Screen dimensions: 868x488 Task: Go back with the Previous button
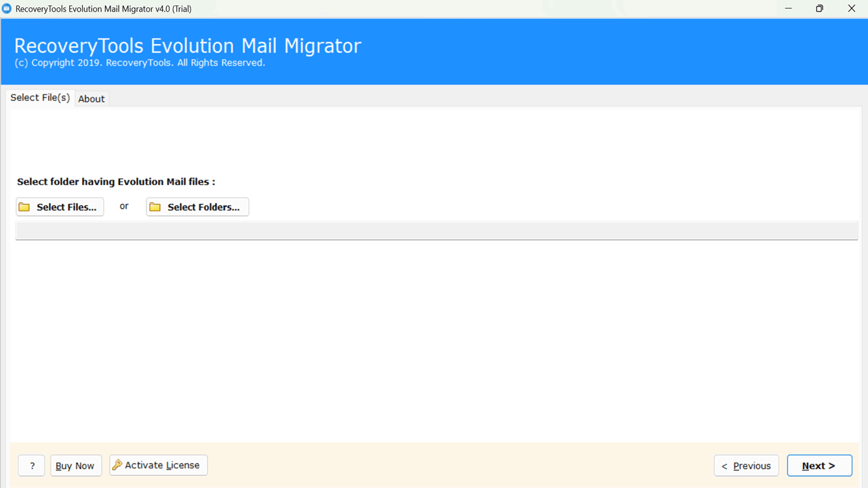click(x=746, y=466)
